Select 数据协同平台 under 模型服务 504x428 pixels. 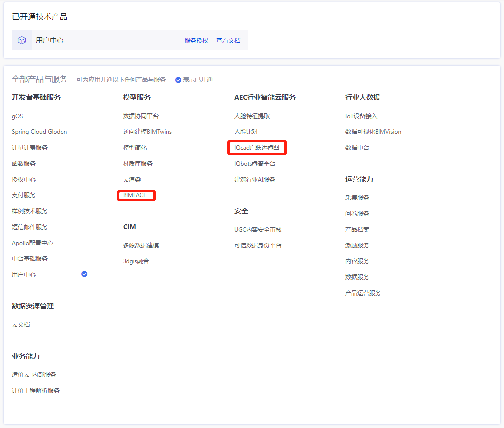(141, 116)
